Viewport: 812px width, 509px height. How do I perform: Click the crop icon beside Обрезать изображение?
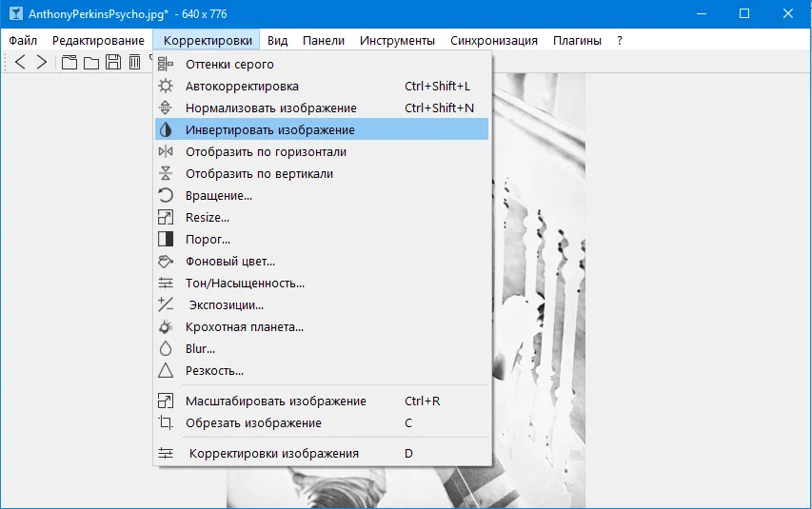click(166, 422)
